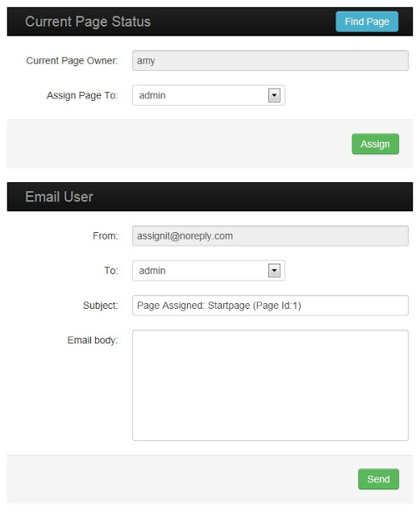420x516 pixels.
Task: Click the blue Find Page button
Action: [x=367, y=22]
